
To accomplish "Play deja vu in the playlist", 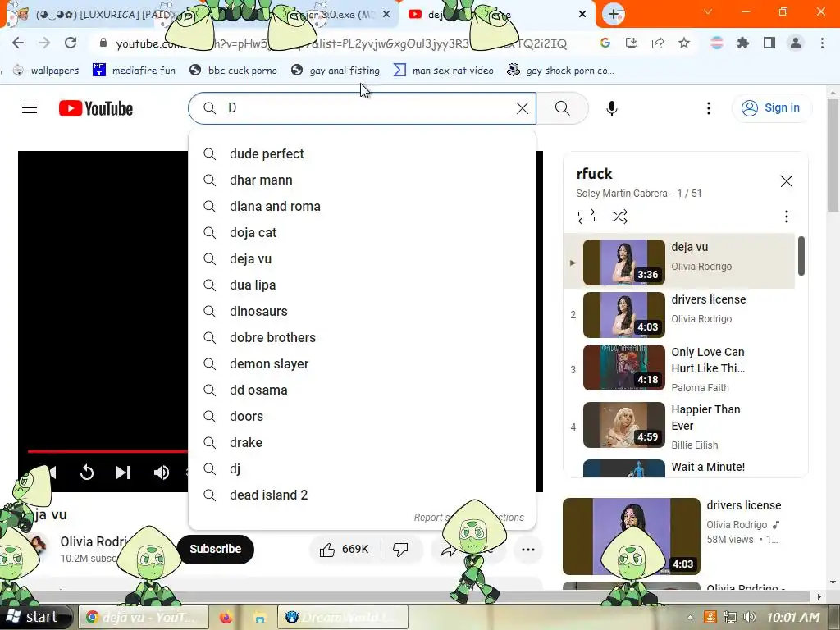I will coord(679,262).
